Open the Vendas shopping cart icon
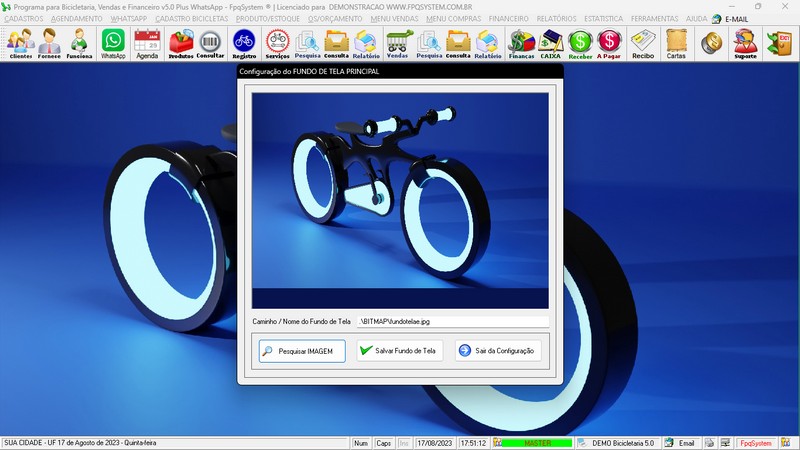 [x=397, y=44]
